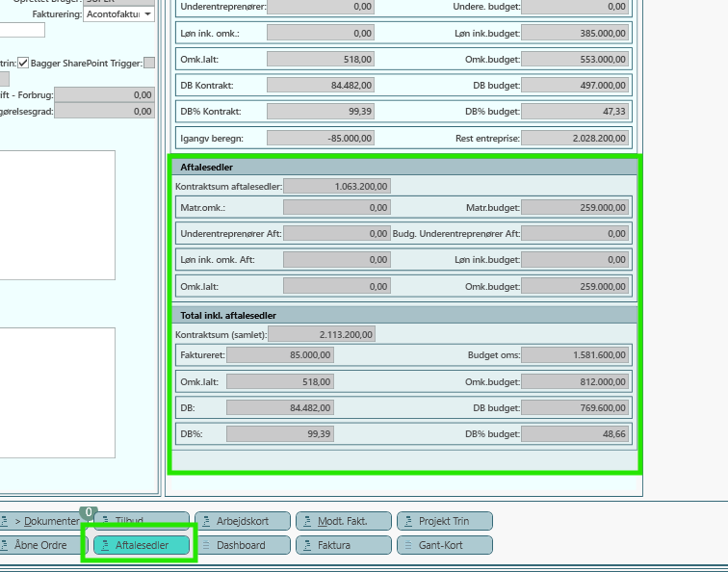Open Arbejdskort
728x572 pixels.
coord(243,521)
